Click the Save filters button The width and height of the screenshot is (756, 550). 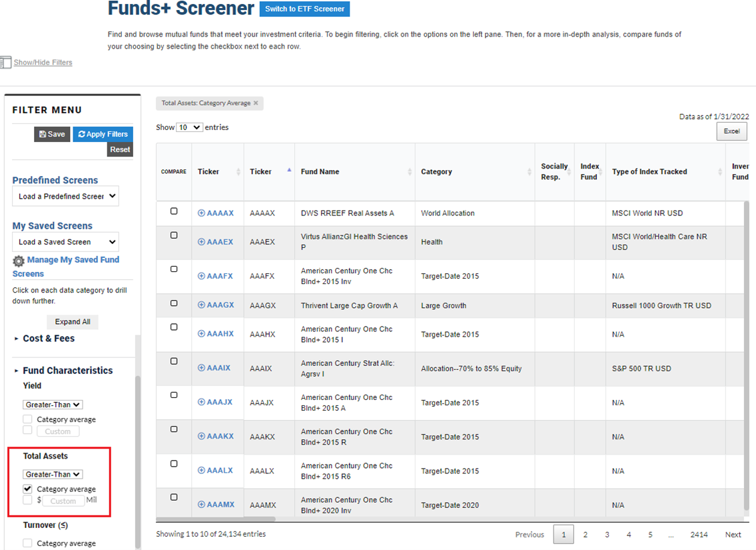[52, 134]
